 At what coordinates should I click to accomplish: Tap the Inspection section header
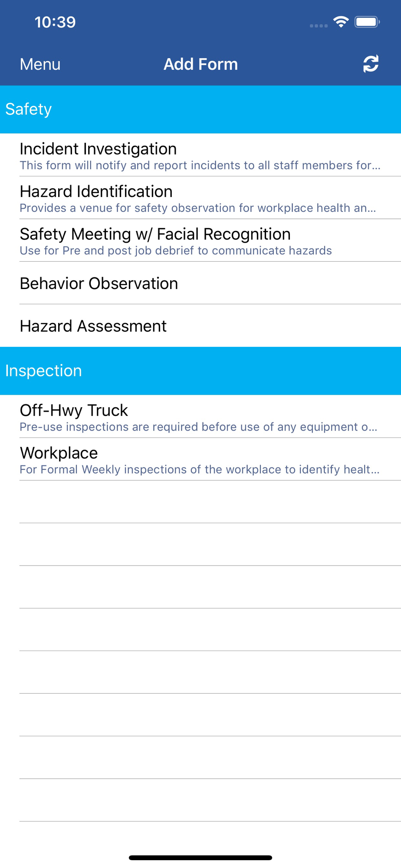coord(200,371)
